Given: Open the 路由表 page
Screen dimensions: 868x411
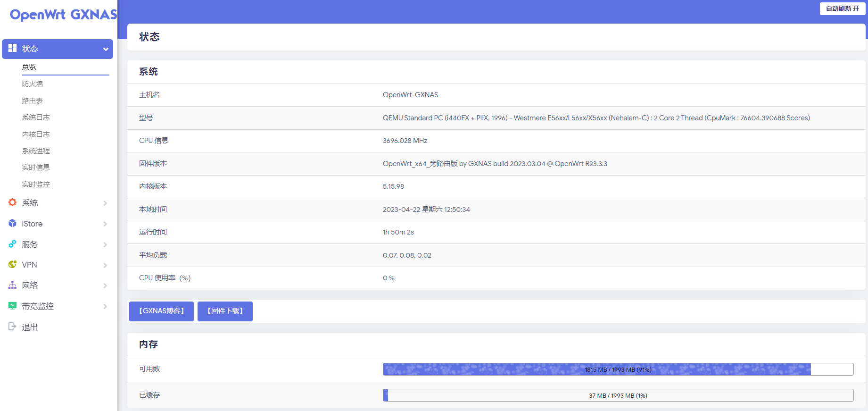Looking at the screenshot, I should tap(32, 101).
